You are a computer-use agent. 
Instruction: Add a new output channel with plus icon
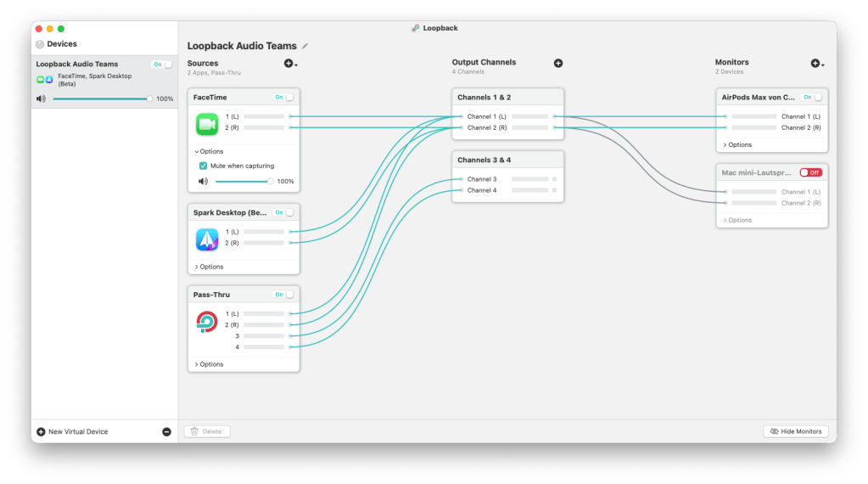558,63
